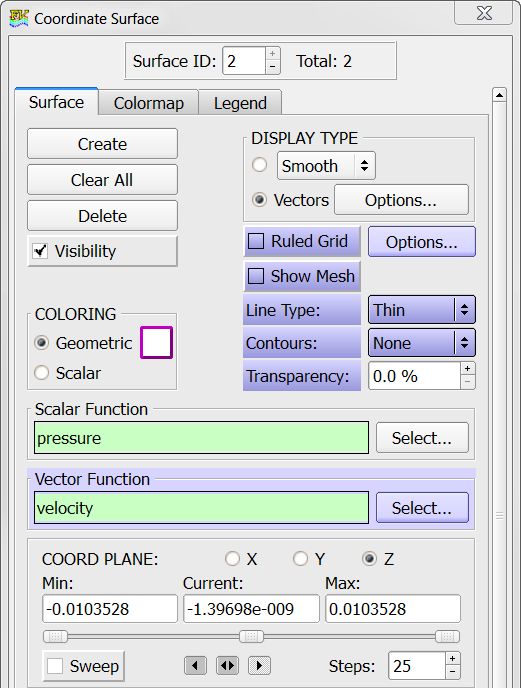The height and width of the screenshot is (688, 521).
Task: Open the Line Type Thin dropdown
Action: (x=421, y=310)
